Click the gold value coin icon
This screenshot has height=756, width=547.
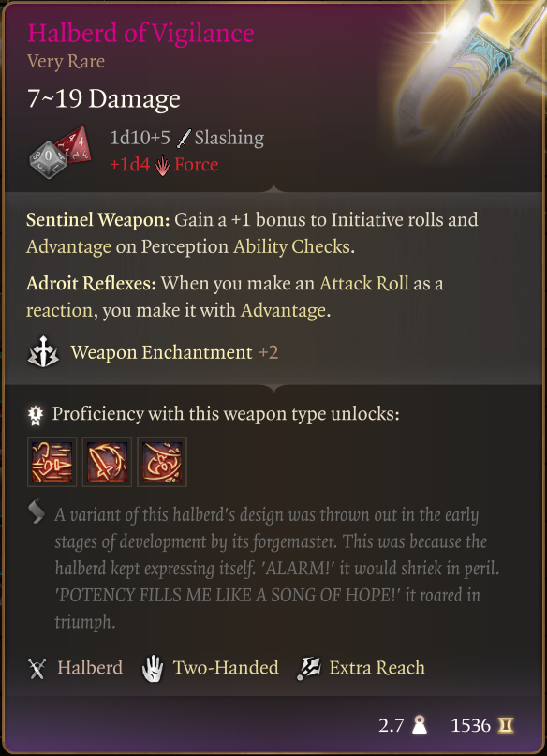coord(505,725)
